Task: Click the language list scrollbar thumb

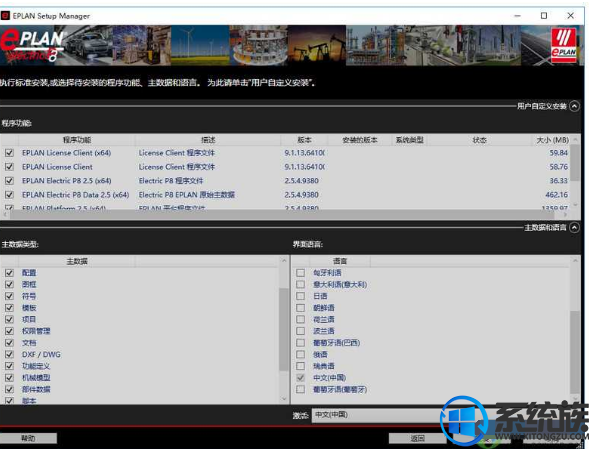Action: click(575, 352)
